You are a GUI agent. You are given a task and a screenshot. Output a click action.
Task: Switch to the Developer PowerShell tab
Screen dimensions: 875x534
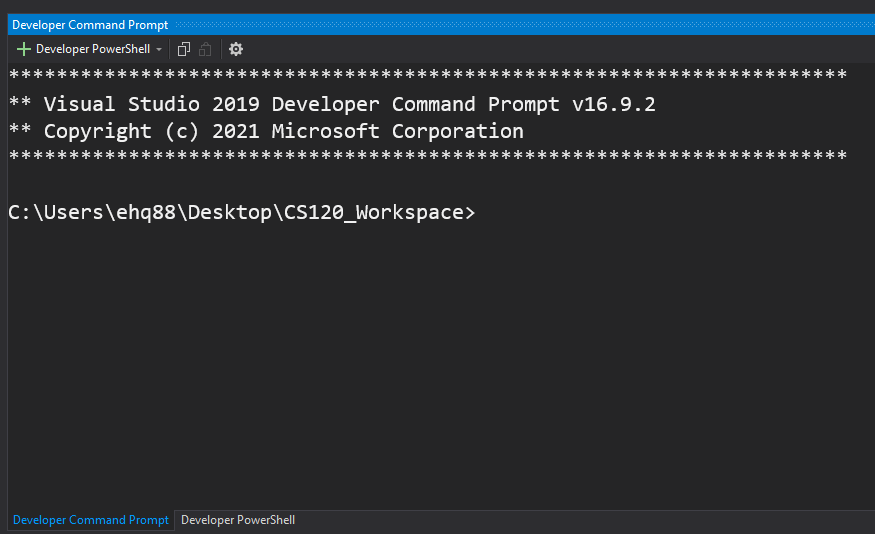238,520
